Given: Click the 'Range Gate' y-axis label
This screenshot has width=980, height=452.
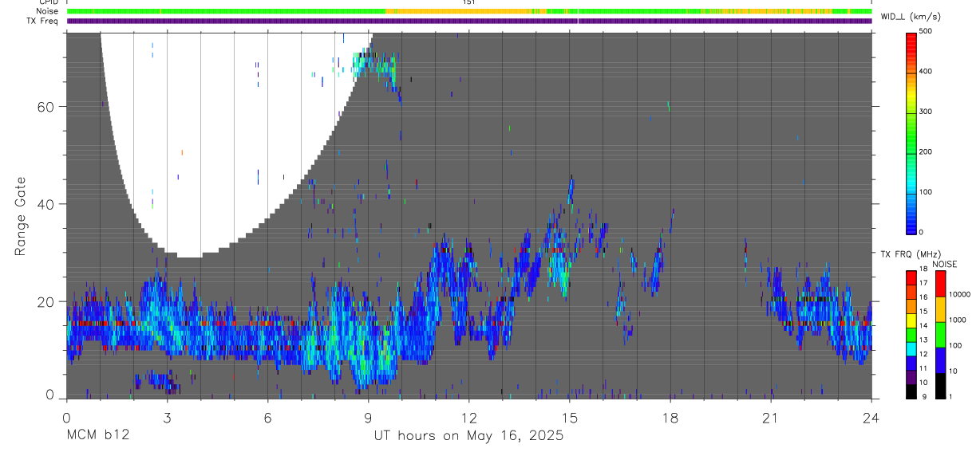Looking at the screenshot, I should pos(21,216).
